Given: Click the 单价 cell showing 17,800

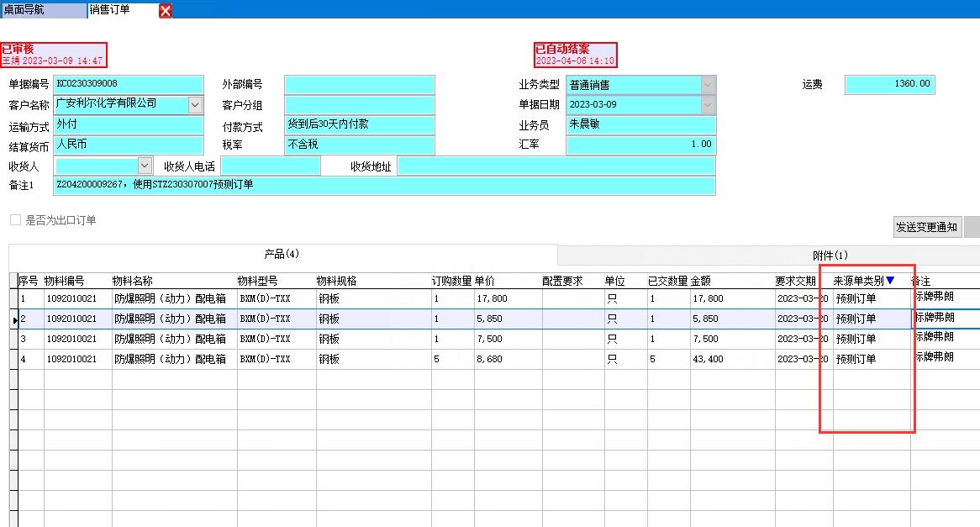Looking at the screenshot, I should pyautogui.click(x=507, y=298).
